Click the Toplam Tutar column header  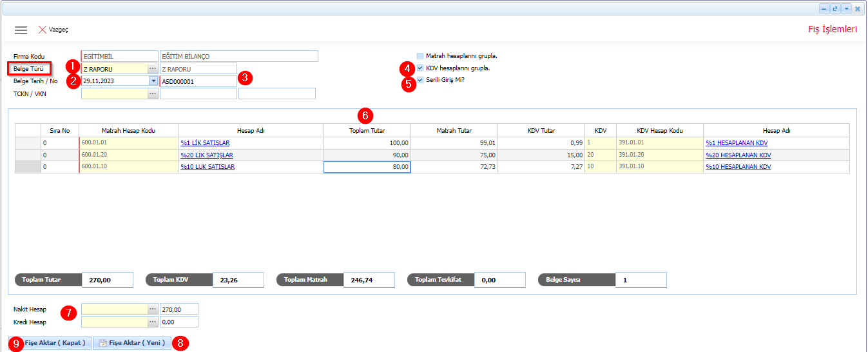367,130
